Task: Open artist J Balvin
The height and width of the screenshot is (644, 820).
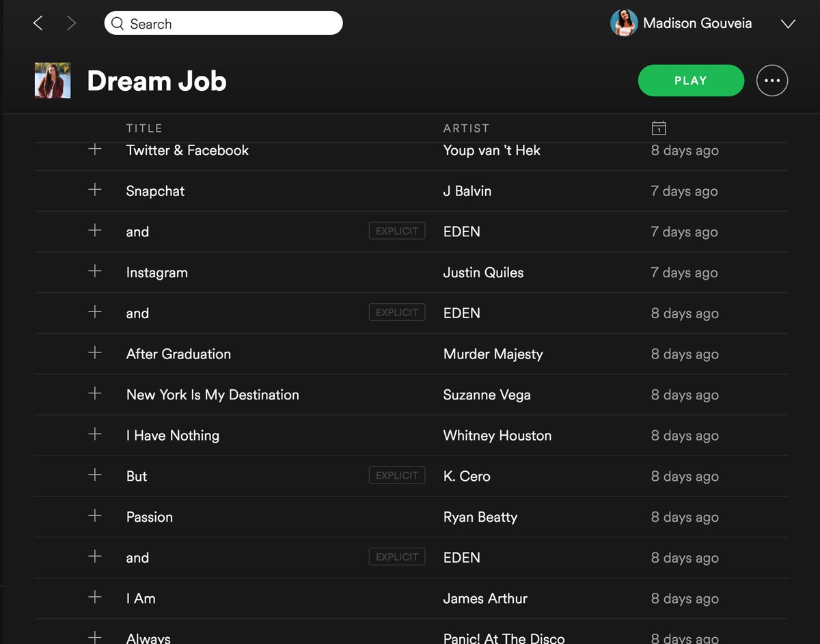Action: (x=467, y=191)
